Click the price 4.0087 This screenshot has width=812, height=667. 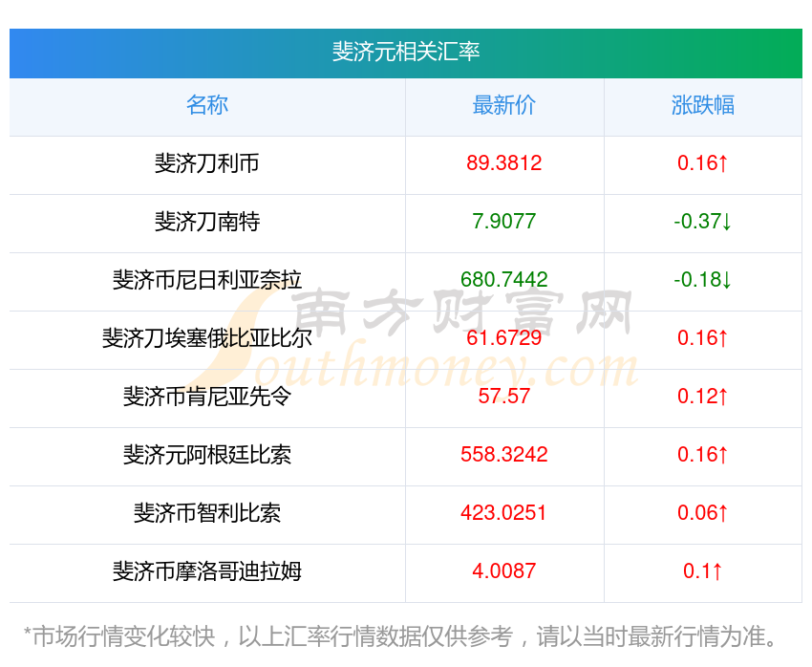(503, 571)
